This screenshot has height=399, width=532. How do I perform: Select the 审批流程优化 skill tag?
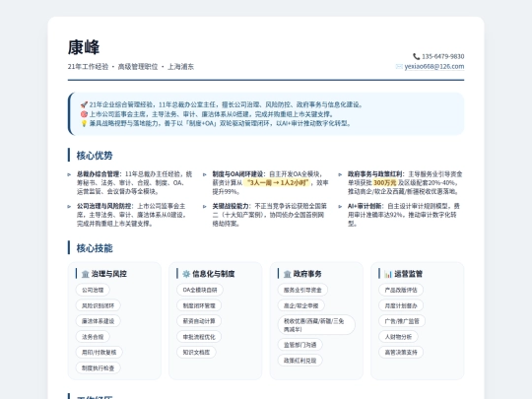[x=199, y=337]
